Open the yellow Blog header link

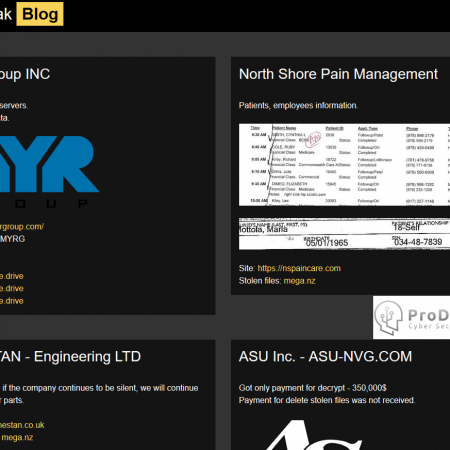(40, 14)
